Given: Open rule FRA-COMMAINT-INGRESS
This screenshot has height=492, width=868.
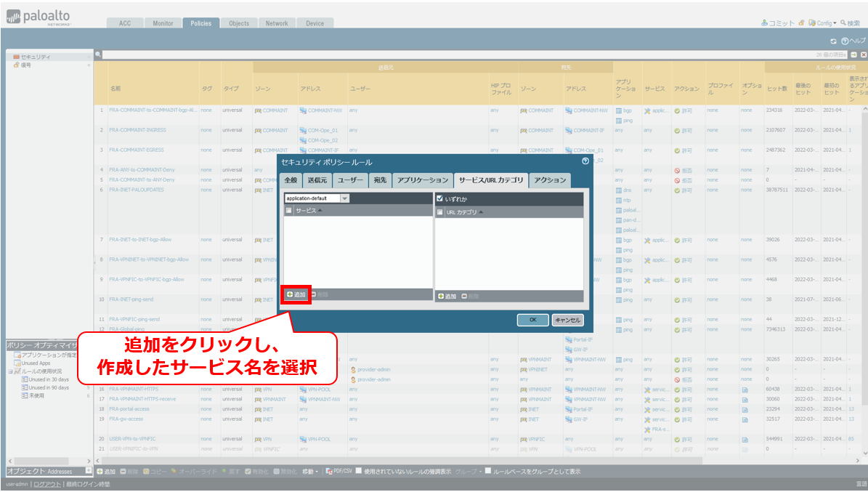Looking at the screenshot, I should coord(137,130).
